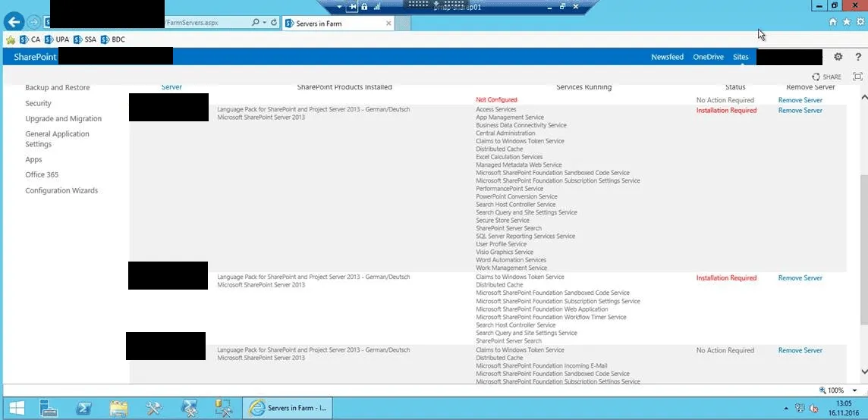
Task: Select Microsoft SharePoint Foundation Incoming E-Mail text
Action: (542, 365)
